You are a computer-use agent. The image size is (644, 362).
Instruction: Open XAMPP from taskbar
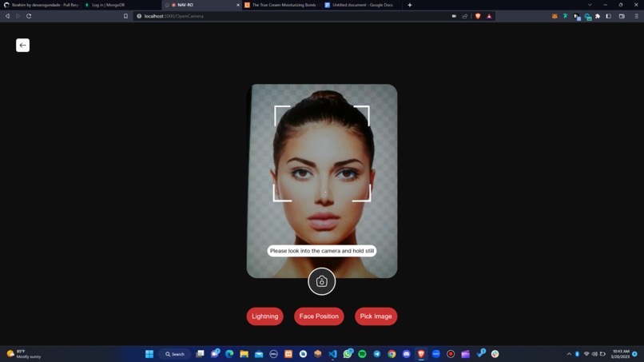288,354
